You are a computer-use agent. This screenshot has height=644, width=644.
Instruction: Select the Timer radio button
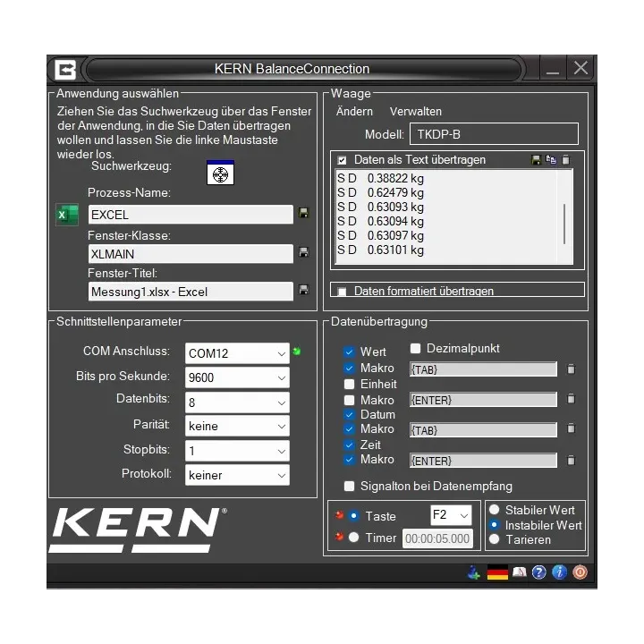[x=353, y=538]
